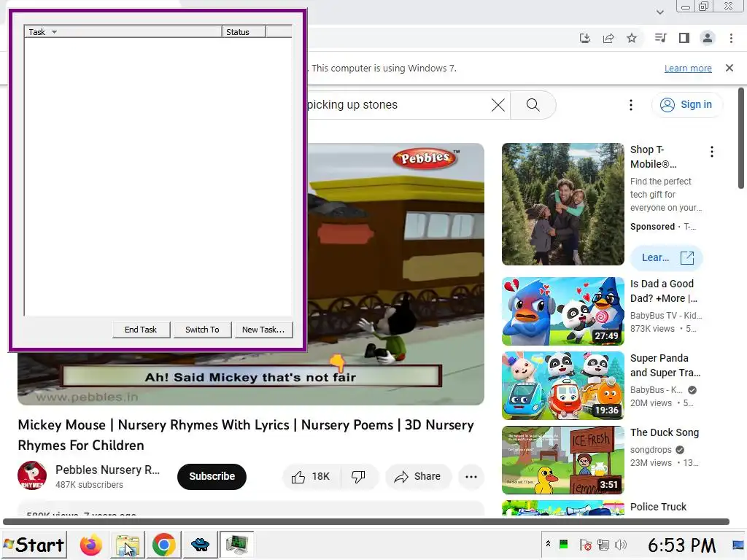Open Firefox from taskbar

(90, 545)
